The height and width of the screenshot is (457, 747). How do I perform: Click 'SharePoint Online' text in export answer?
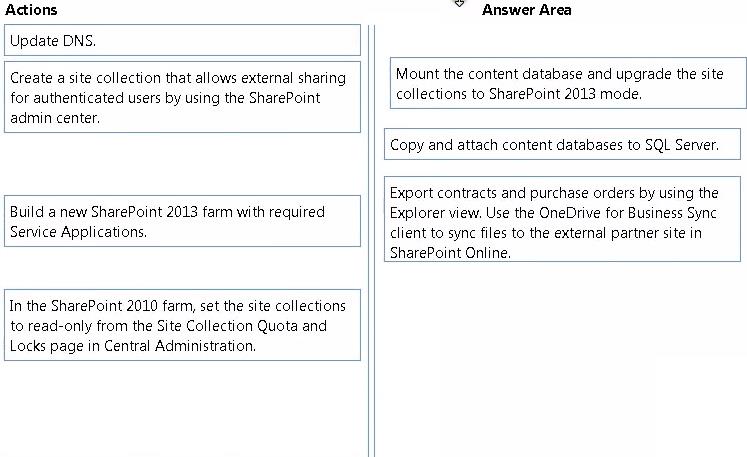pyautogui.click(x=450, y=253)
